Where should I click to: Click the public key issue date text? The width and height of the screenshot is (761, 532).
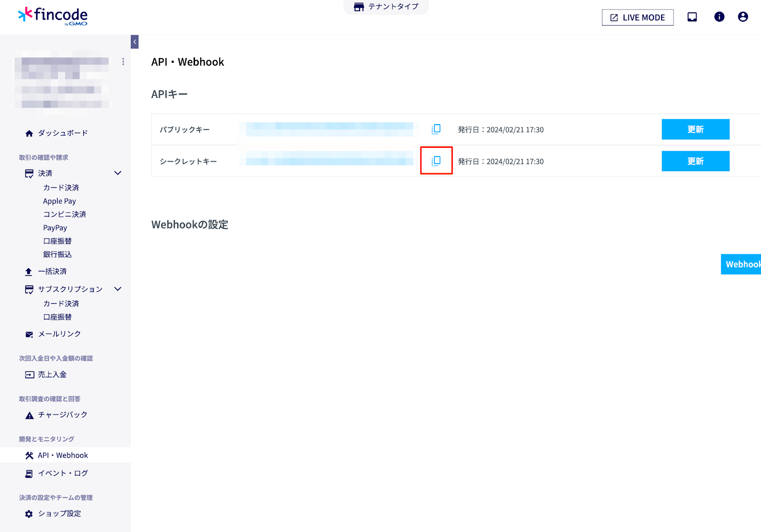501,130
